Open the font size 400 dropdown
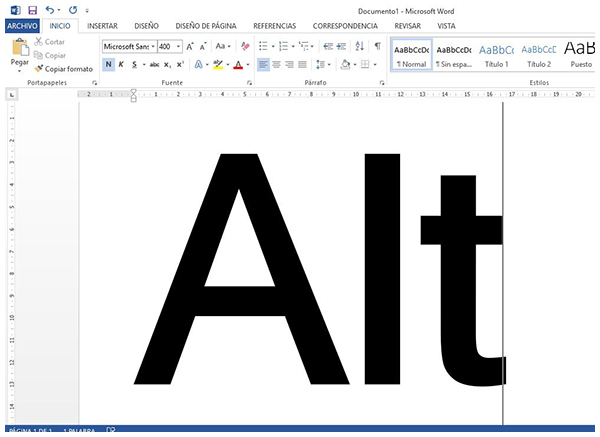The image size is (600, 437). tap(178, 47)
